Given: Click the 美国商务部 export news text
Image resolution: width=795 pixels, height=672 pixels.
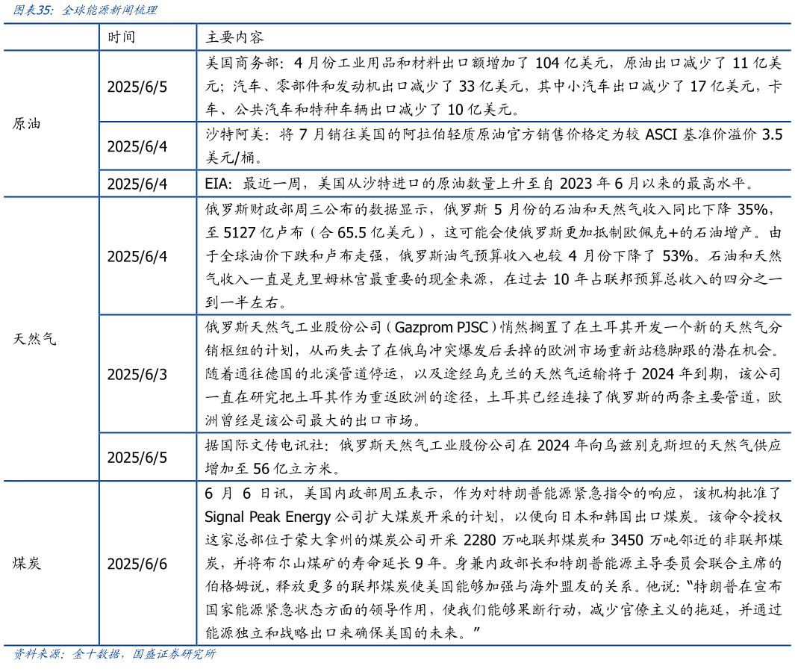Looking at the screenshot, I should click(493, 86).
